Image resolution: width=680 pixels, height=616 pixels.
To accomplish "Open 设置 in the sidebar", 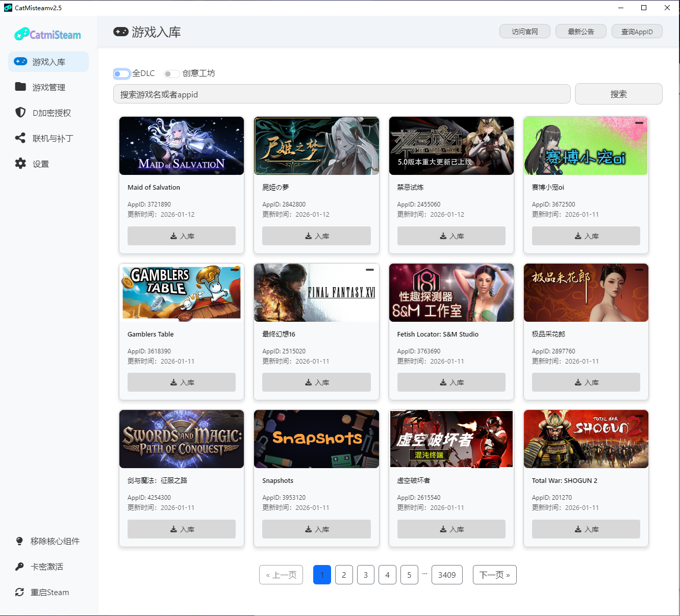I will [48, 164].
